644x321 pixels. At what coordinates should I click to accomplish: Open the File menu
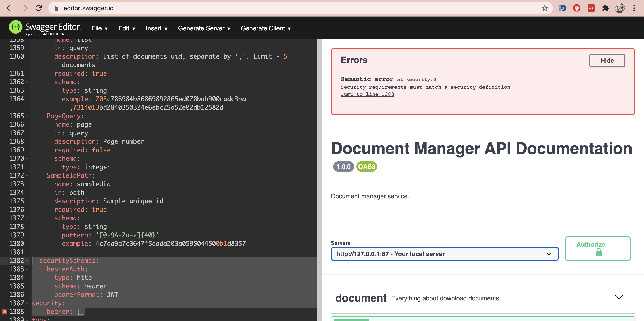click(x=99, y=28)
